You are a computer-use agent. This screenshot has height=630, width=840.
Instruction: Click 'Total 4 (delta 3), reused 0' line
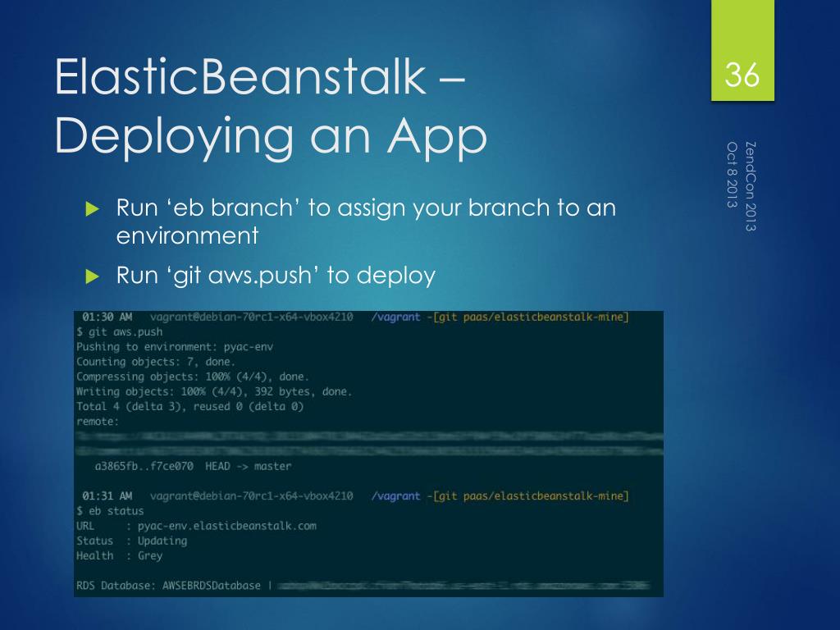coord(189,407)
